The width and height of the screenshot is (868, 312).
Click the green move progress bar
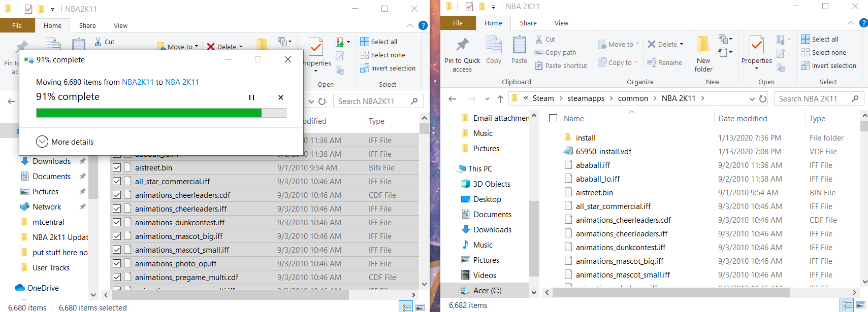click(161, 113)
